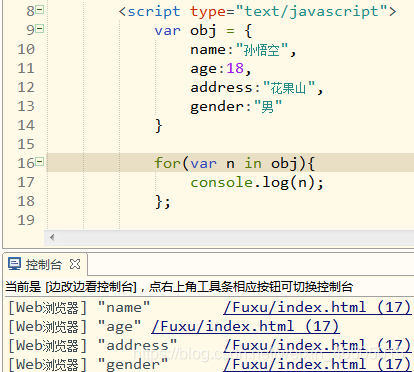Viewport: 414px width, 372px height.
Task: Collapse the for loop fold on line 16
Action: [40, 162]
